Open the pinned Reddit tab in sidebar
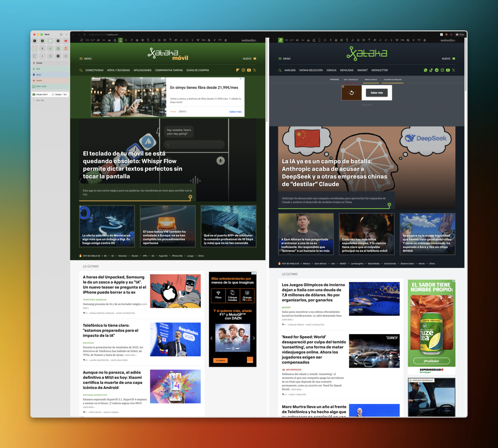 (66, 48)
